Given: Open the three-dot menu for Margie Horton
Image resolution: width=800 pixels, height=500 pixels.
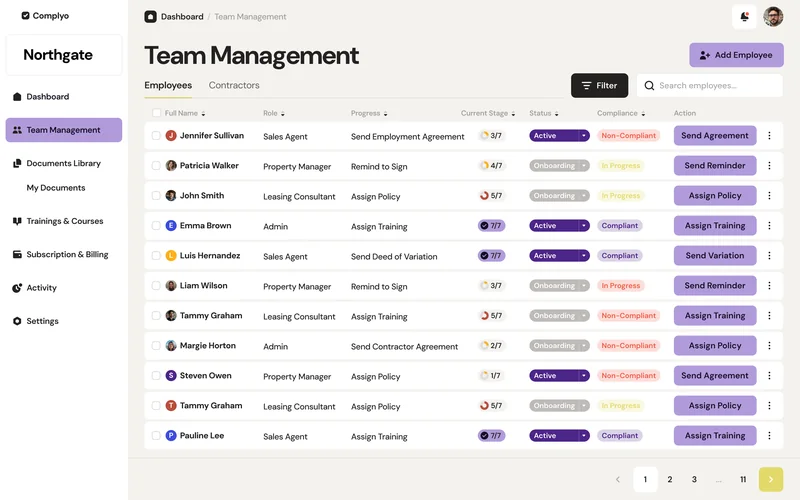Looking at the screenshot, I should coord(769,346).
